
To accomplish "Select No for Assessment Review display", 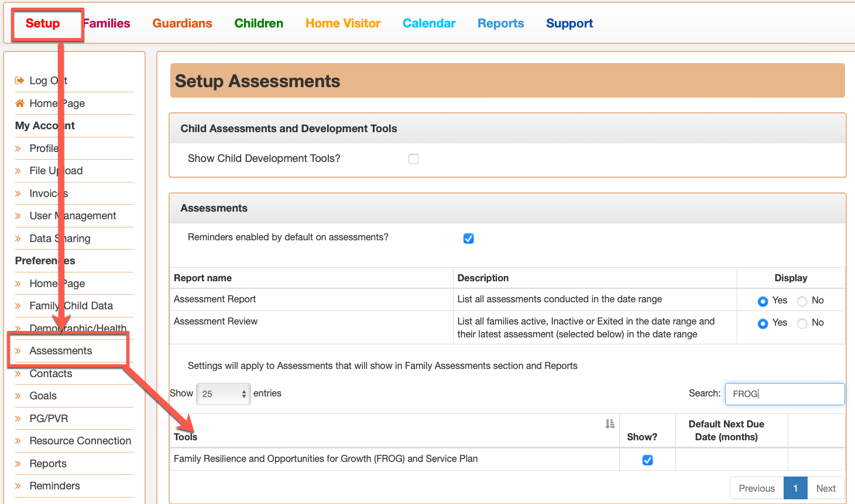I will click(x=802, y=323).
